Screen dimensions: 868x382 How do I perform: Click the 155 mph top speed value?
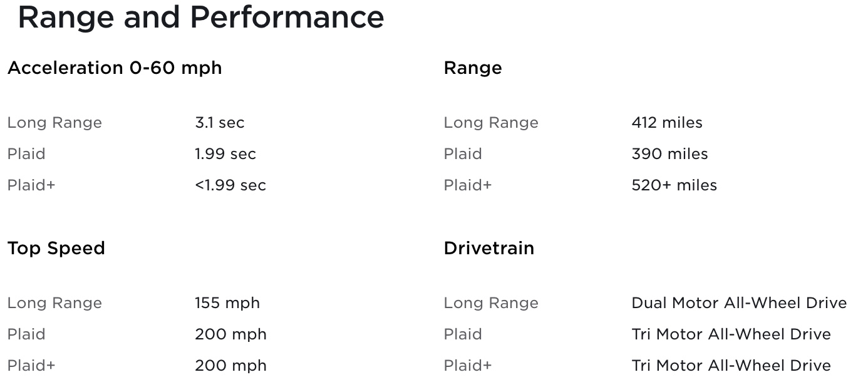pos(227,303)
